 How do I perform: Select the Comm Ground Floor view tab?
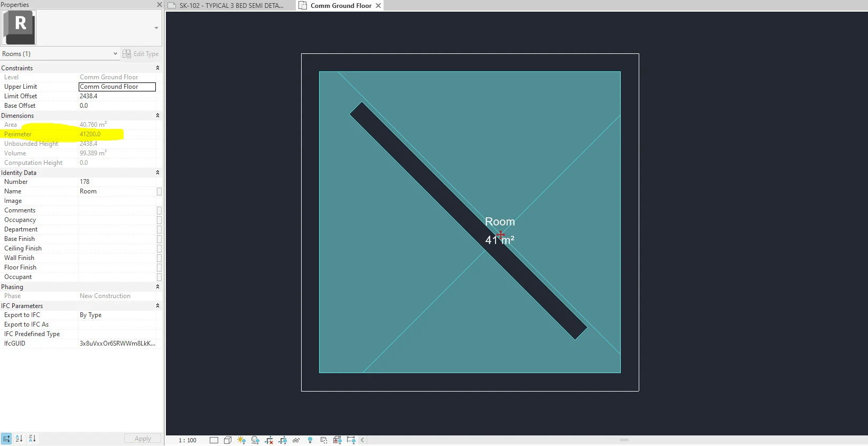tap(341, 6)
